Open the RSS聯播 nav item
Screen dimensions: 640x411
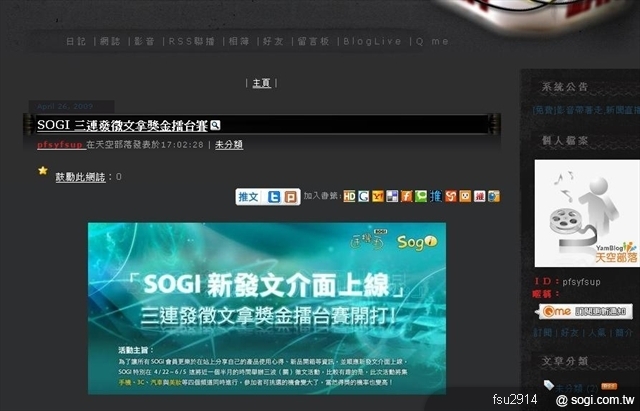pyautogui.click(x=192, y=41)
